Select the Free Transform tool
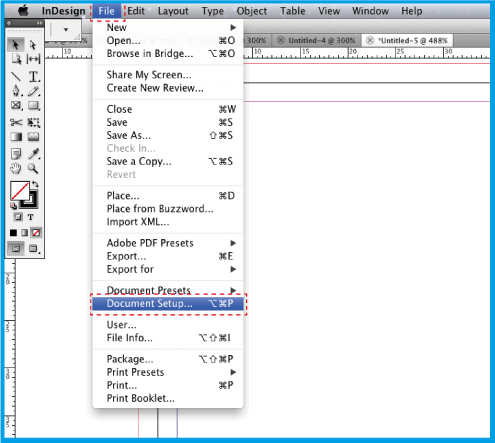The image size is (495, 443). pyautogui.click(x=33, y=122)
